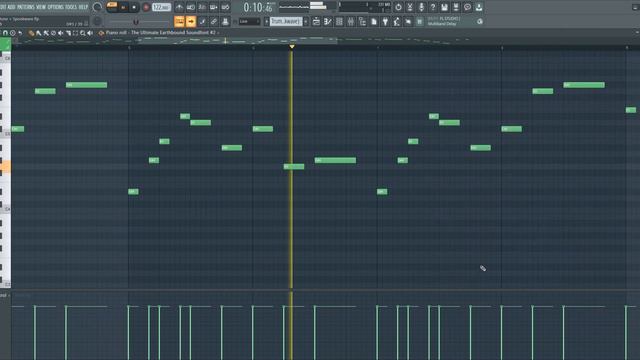
Task: Toggle Pattern/Song playback mode
Action: (x=112, y=7)
